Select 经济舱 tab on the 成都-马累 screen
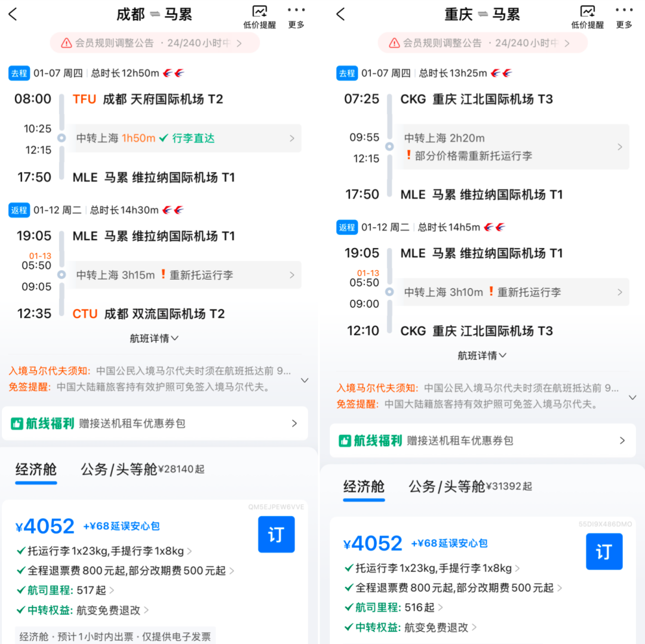Screen dimensions: 645x644 pyautogui.click(x=36, y=470)
